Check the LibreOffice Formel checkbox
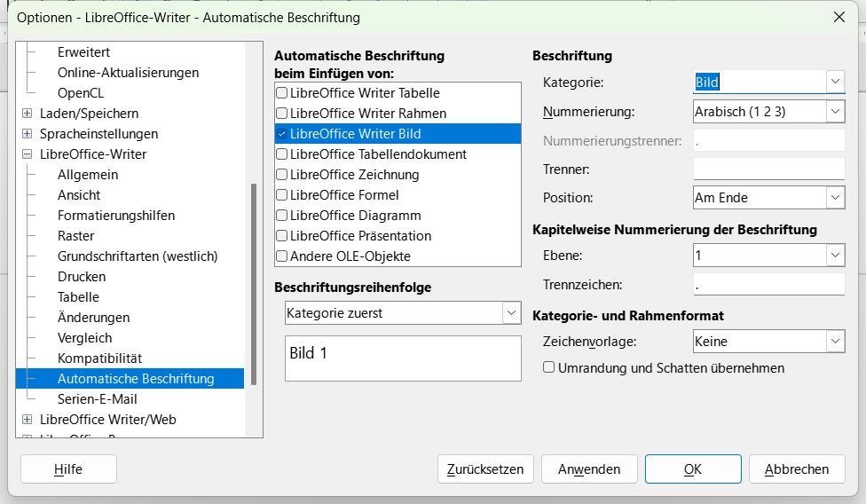Viewport: 866px width, 504px height. pos(281,195)
